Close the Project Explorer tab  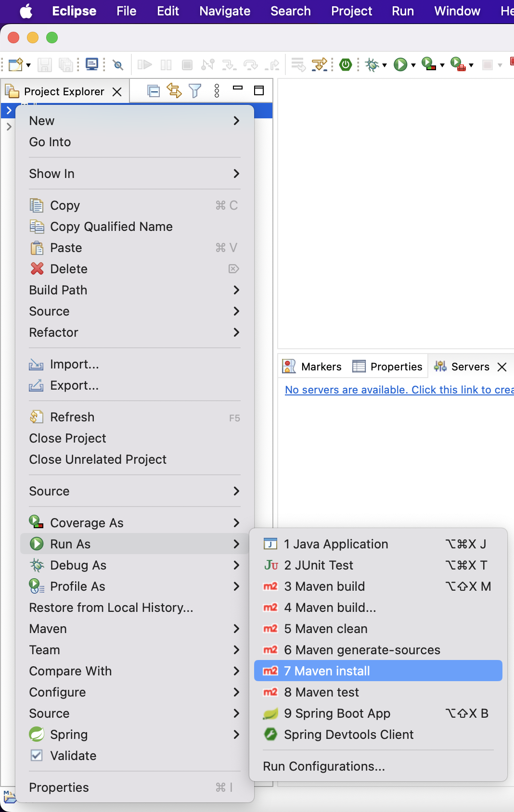click(117, 92)
